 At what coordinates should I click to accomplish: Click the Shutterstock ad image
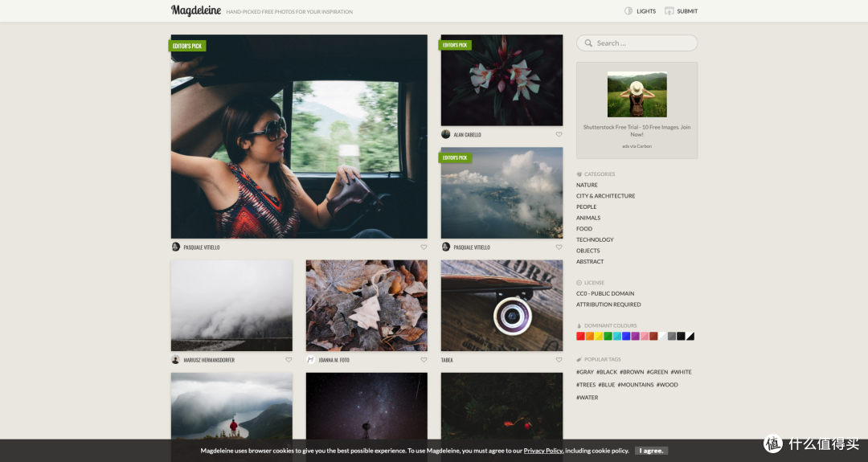click(x=637, y=95)
